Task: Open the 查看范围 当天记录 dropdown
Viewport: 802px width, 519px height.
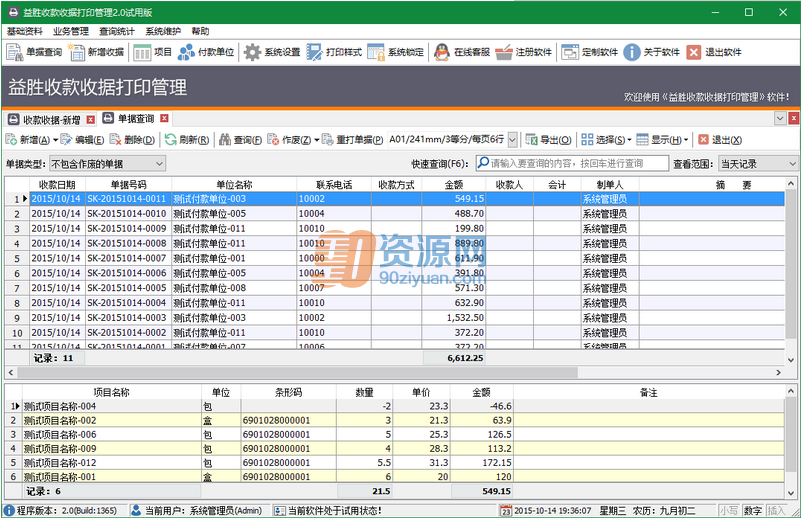Action: (x=759, y=164)
